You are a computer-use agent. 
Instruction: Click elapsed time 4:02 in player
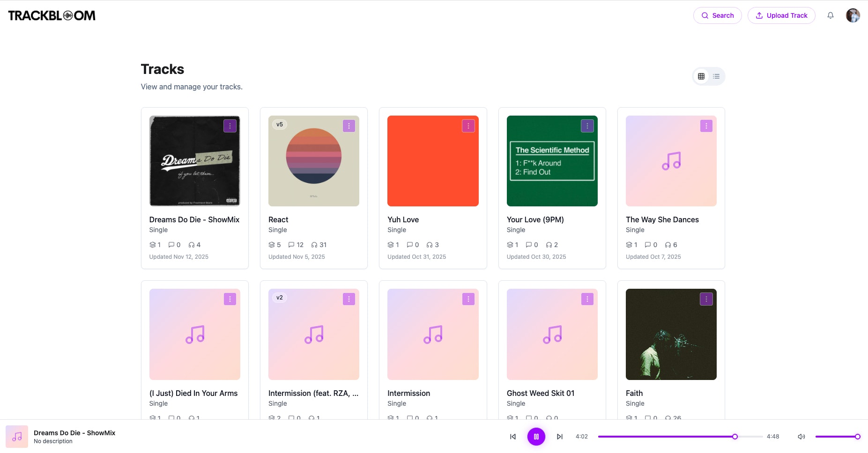coord(582,437)
